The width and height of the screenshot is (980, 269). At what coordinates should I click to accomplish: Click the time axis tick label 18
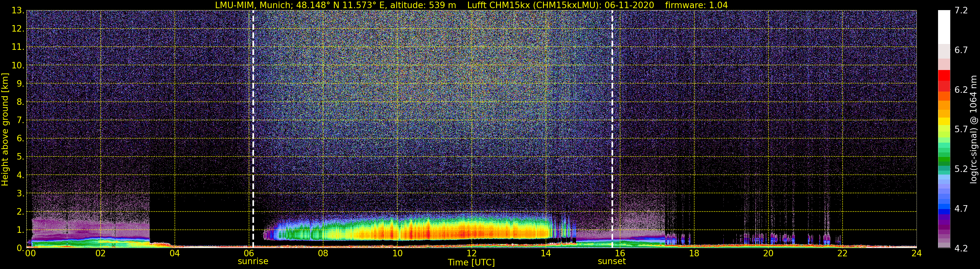(694, 254)
